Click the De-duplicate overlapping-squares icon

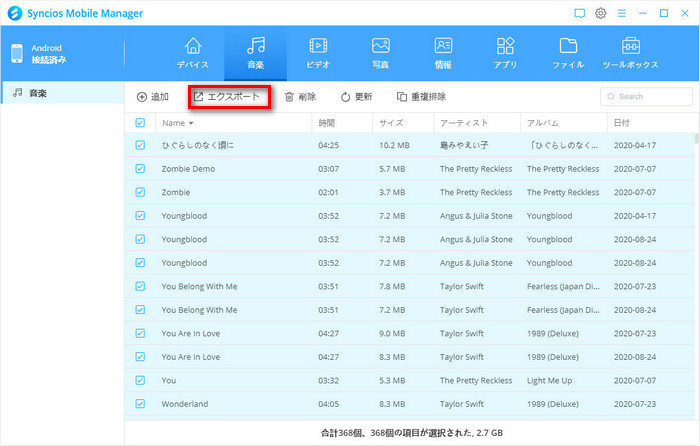[x=402, y=97]
